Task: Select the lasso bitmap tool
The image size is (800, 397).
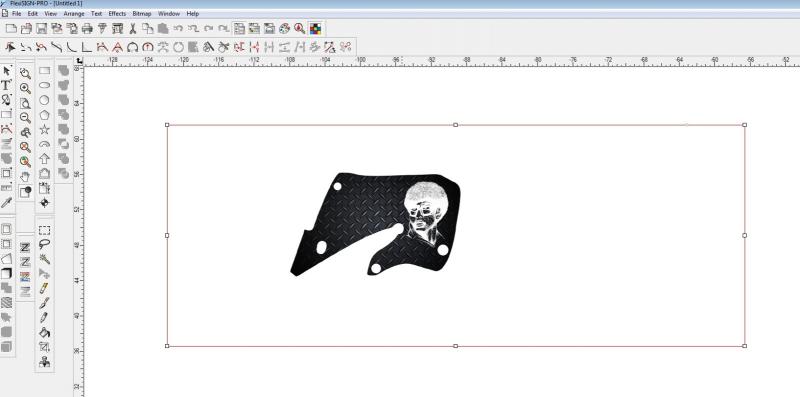Action: pos(44,244)
